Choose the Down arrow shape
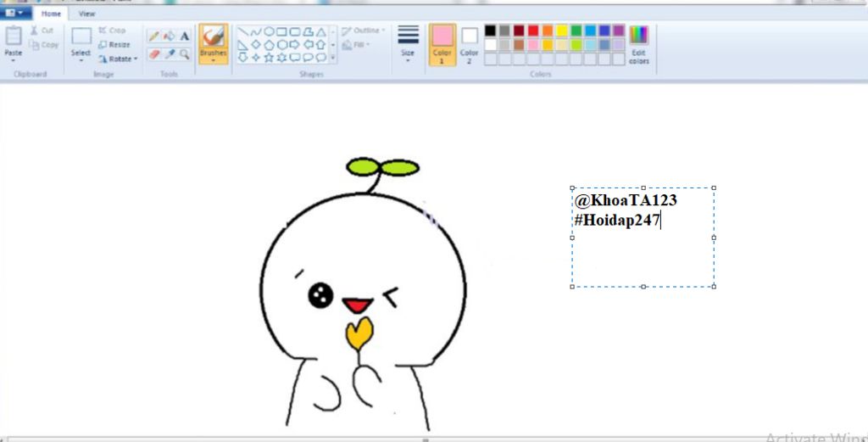Image resolution: width=868 pixels, height=442 pixels. [x=243, y=57]
